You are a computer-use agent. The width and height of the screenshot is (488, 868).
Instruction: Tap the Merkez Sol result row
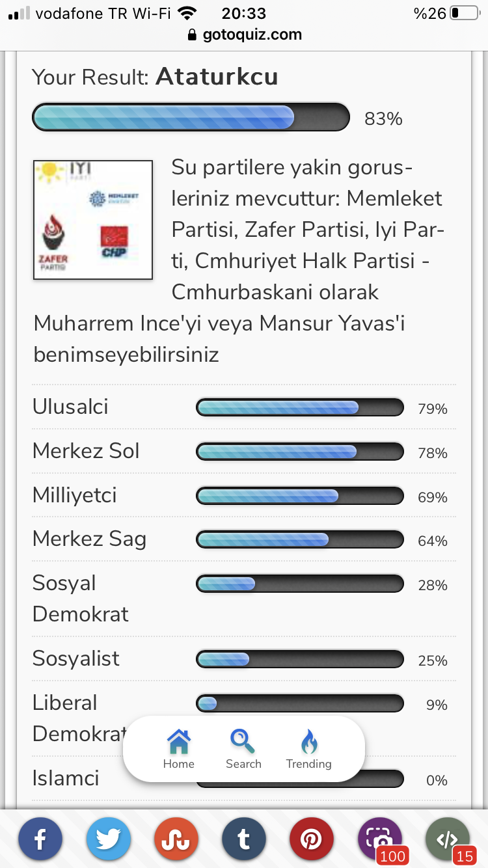coord(244,451)
